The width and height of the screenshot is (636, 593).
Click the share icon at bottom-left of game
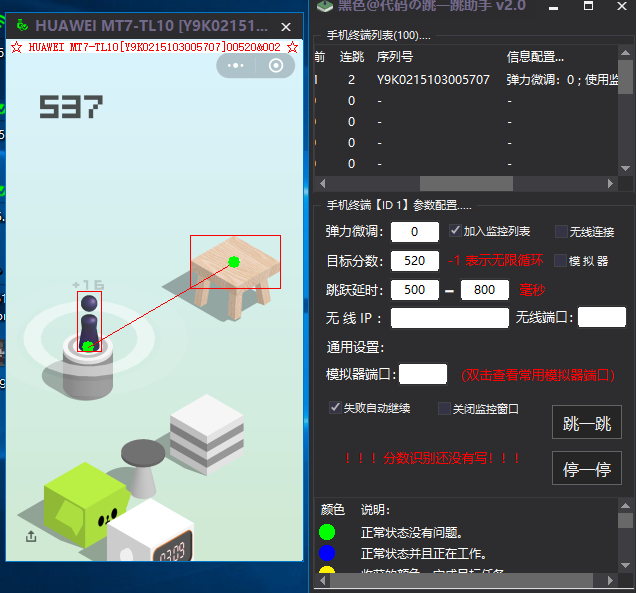pyautogui.click(x=31, y=536)
